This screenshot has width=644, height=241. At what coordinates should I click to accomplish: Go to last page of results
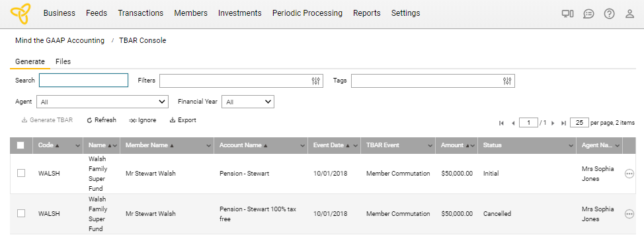563,123
